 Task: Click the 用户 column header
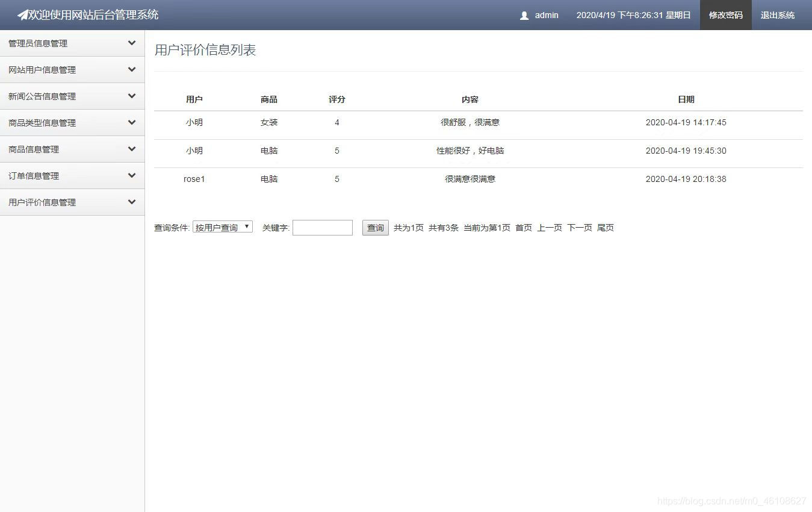(x=194, y=99)
